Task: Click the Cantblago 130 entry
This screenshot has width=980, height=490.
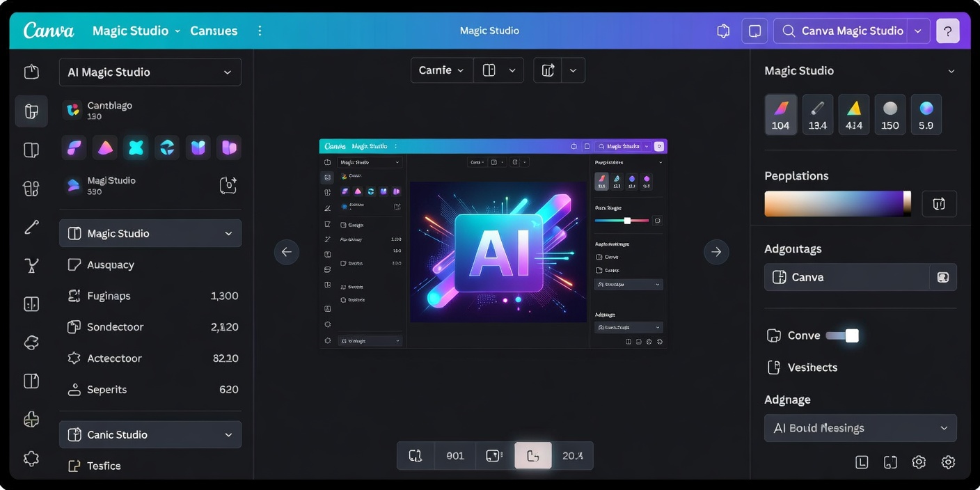Action: click(97, 110)
